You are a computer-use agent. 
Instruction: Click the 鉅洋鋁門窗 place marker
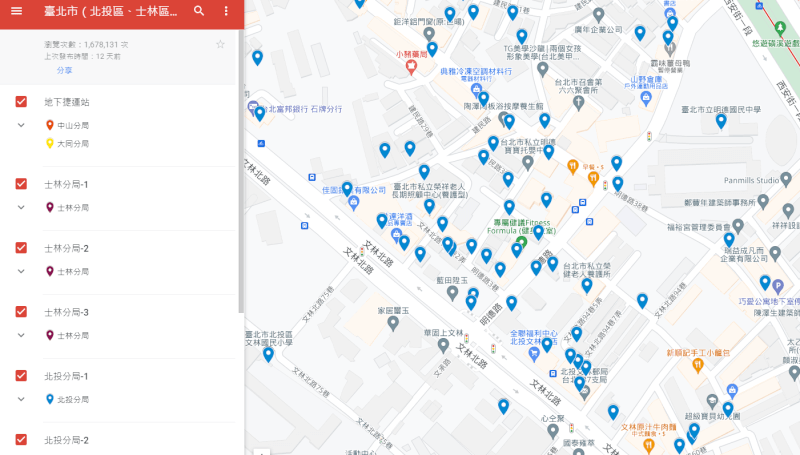coord(429,34)
